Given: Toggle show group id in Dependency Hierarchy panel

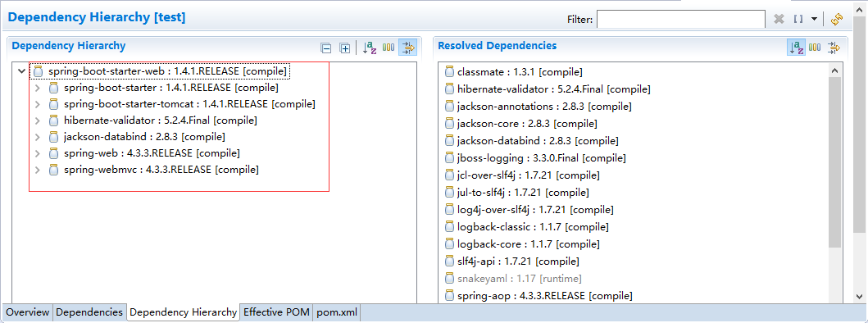Looking at the screenshot, I should (389, 48).
